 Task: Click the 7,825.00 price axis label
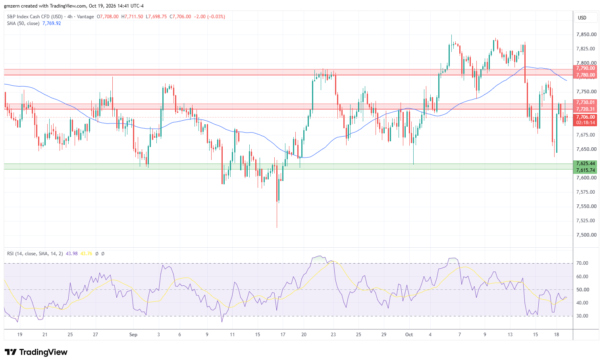tap(586, 49)
